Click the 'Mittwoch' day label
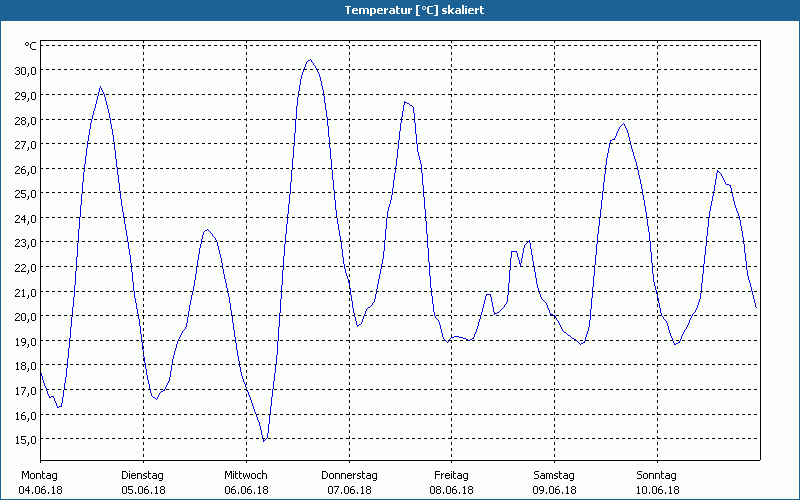Viewport: 800px width, 500px height. (245, 475)
